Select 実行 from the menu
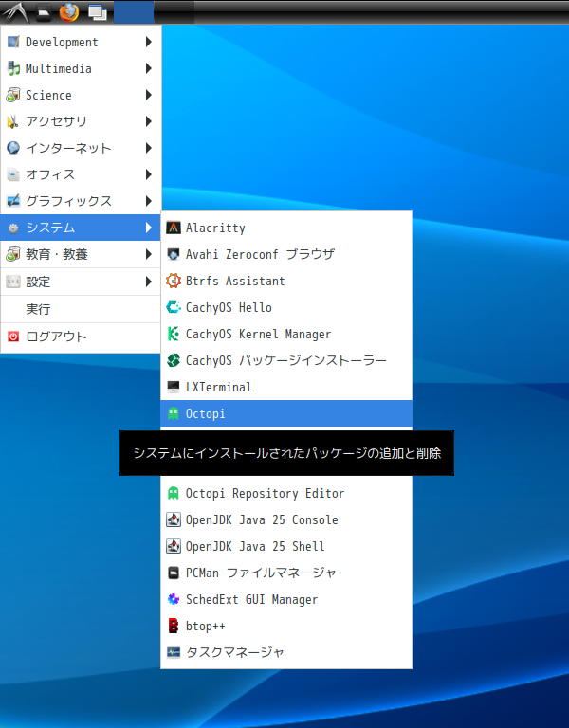 point(81,309)
